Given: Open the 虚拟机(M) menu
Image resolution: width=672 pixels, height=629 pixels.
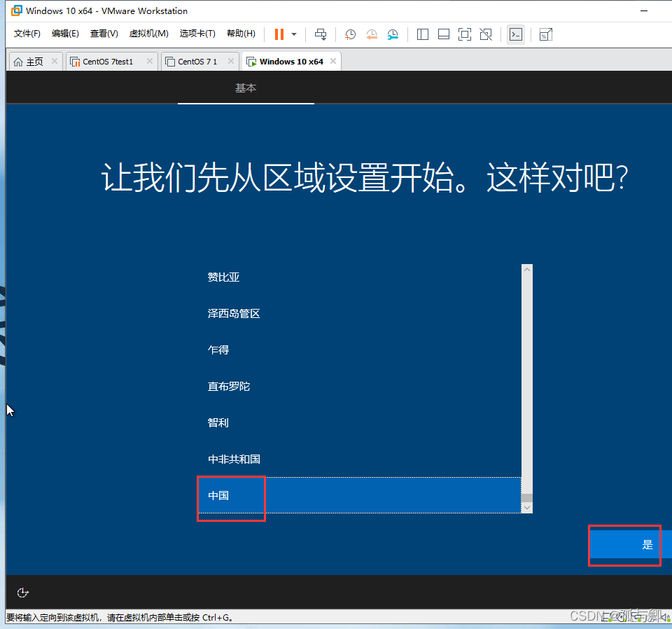Looking at the screenshot, I should tap(148, 34).
